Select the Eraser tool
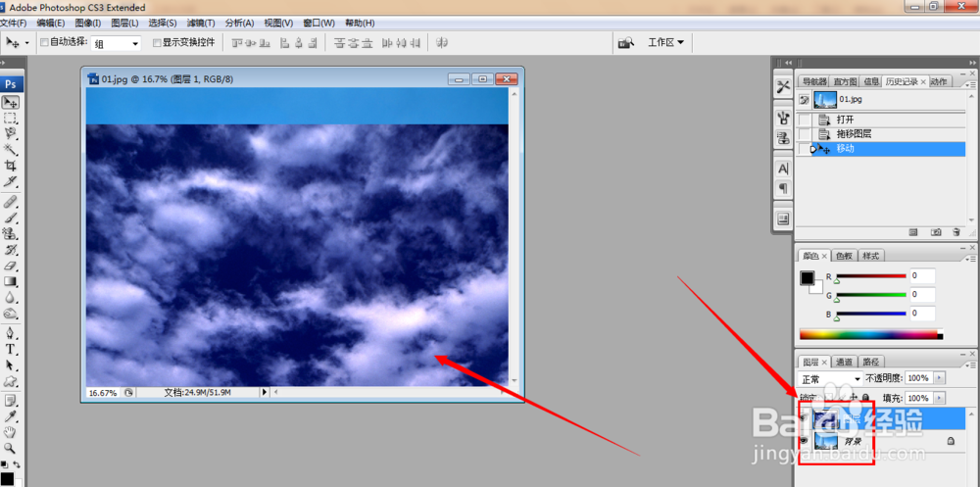 tap(11, 266)
